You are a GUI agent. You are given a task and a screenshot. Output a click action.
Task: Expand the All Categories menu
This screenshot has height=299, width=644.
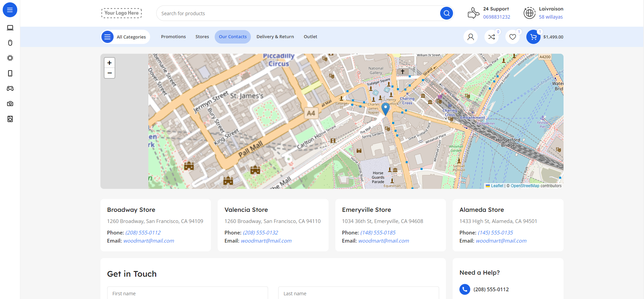(x=125, y=37)
